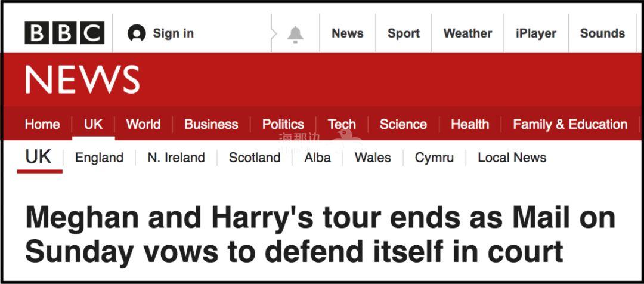Select the World news tab

143,124
